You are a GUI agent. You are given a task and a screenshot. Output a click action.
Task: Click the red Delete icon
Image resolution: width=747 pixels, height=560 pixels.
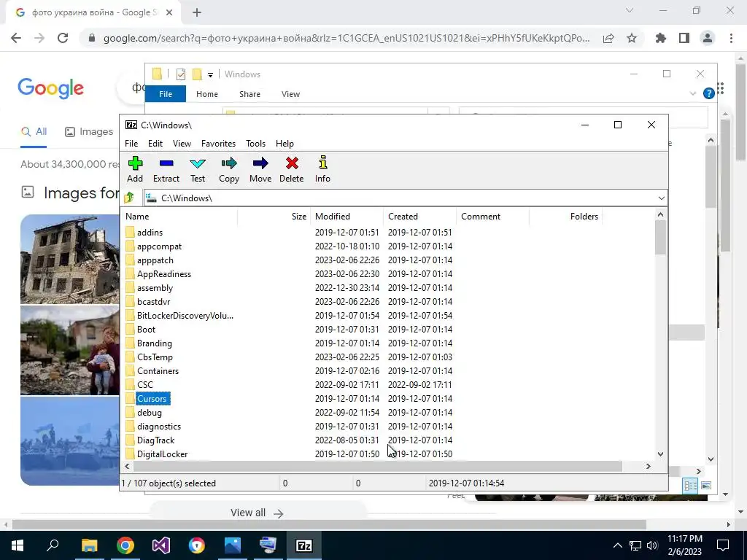292,169
